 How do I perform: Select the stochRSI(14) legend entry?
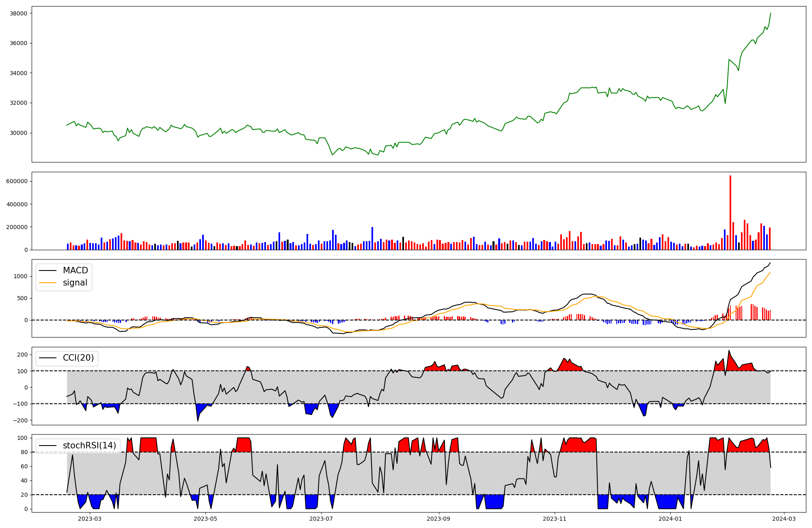tap(89, 446)
